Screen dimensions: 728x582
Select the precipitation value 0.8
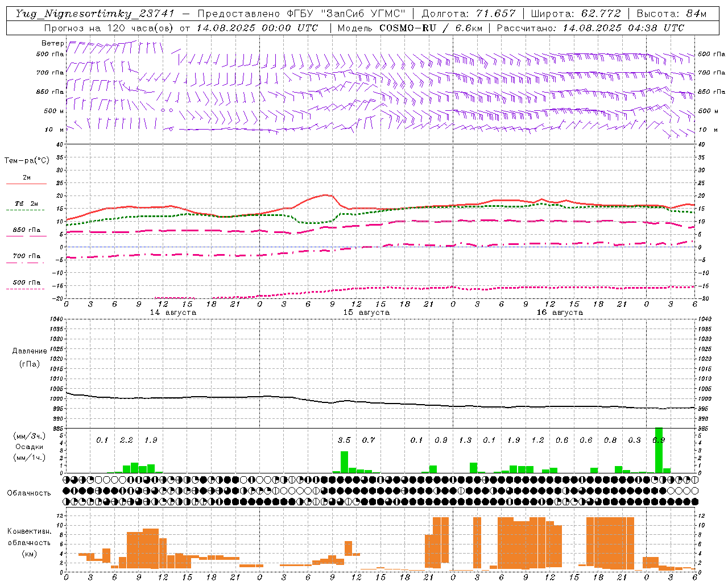click(x=610, y=440)
